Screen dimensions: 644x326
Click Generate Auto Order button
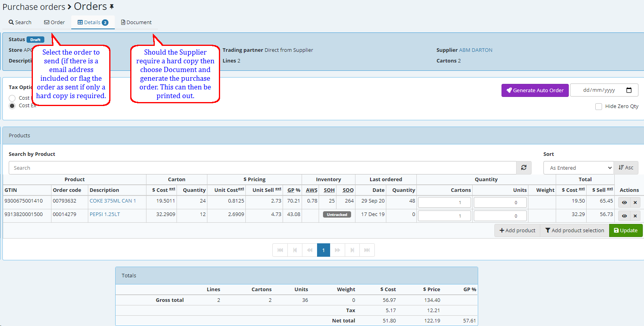tap(535, 90)
